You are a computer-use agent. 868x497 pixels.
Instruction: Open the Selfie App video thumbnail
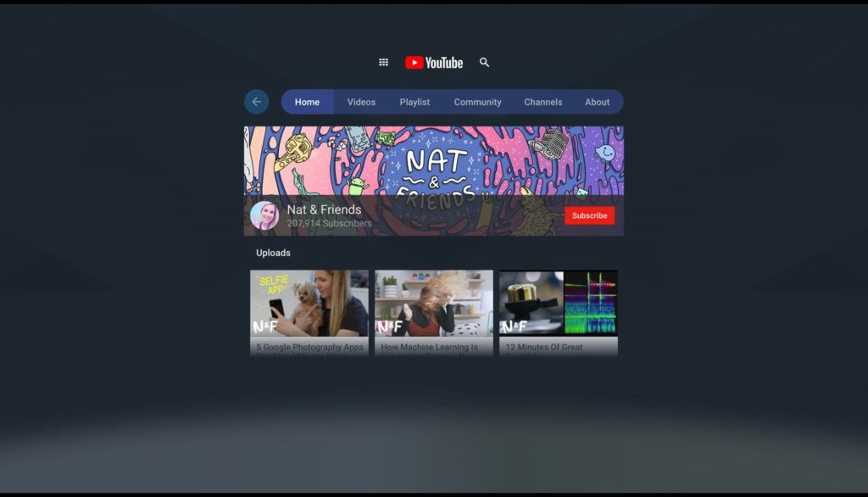pyautogui.click(x=309, y=303)
